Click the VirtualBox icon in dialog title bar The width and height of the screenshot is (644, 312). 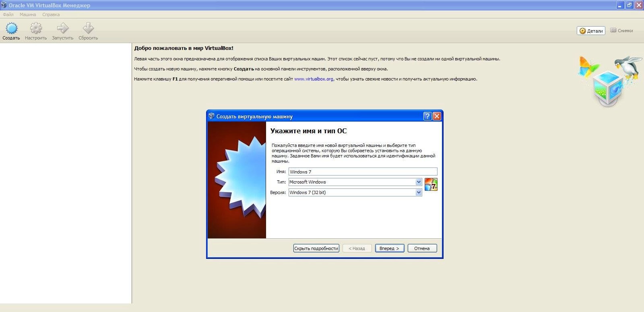(x=212, y=116)
